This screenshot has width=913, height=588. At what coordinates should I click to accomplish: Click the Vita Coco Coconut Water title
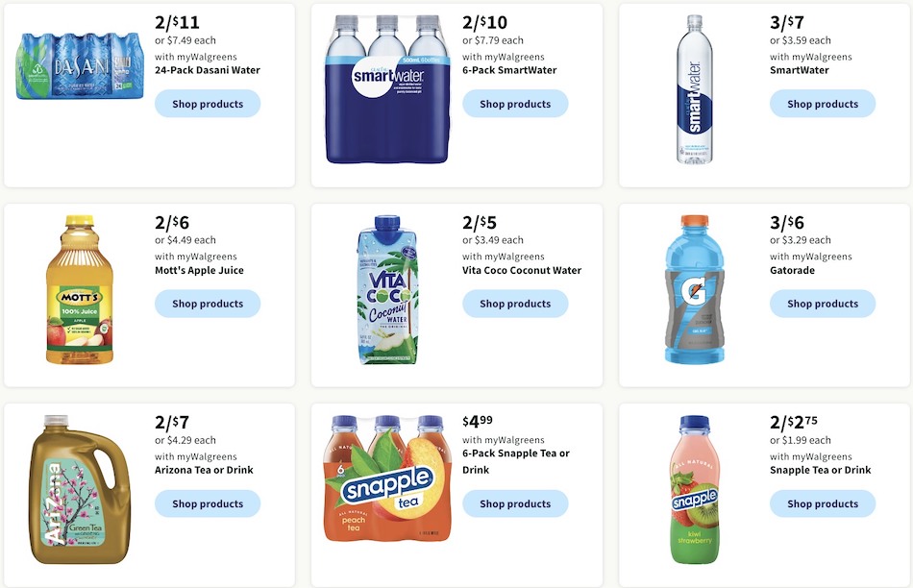(522, 270)
